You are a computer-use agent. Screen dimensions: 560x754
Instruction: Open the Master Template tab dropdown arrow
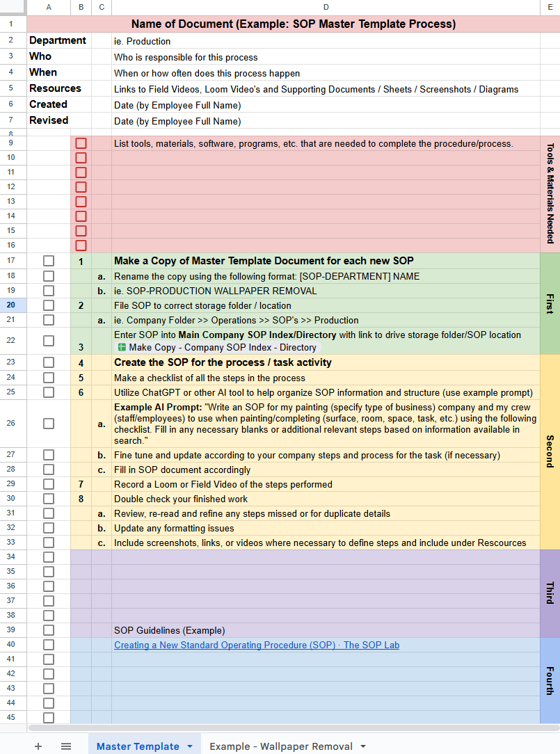(189, 746)
